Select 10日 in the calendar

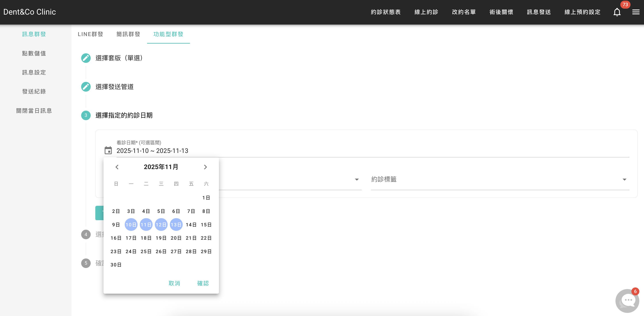[x=131, y=225]
